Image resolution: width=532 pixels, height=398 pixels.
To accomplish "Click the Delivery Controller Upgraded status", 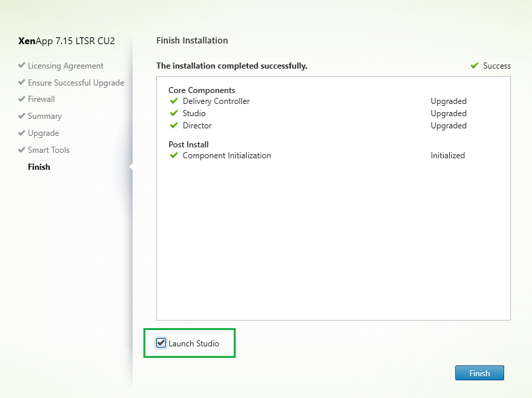I will (x=448, y=101).
